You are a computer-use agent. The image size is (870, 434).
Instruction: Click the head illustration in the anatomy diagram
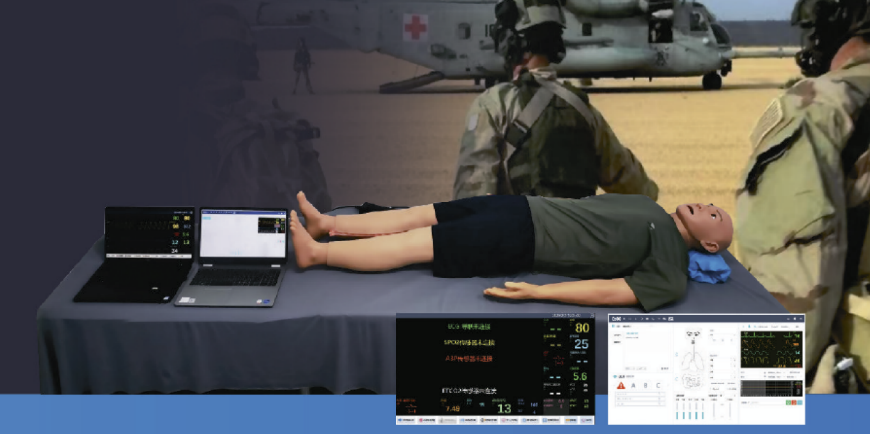pos(694,331)
